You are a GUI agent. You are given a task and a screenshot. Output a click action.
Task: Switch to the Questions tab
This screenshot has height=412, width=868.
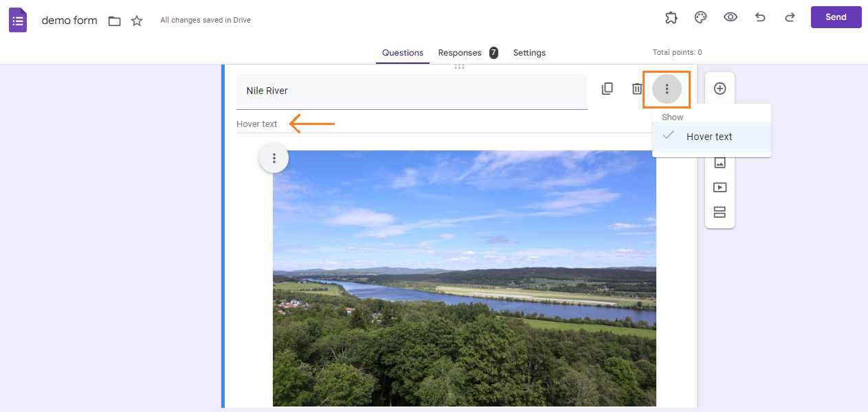(403, 53)
